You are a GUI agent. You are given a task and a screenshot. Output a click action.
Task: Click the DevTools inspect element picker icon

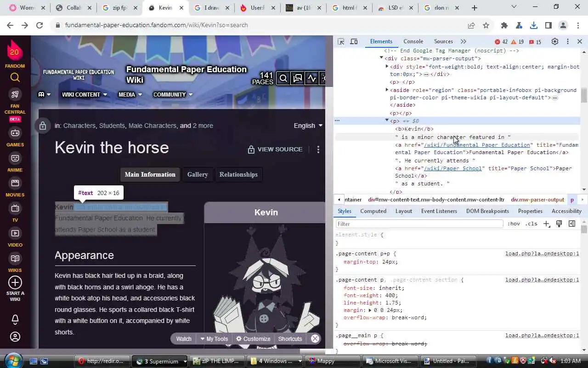pos(341,41)
